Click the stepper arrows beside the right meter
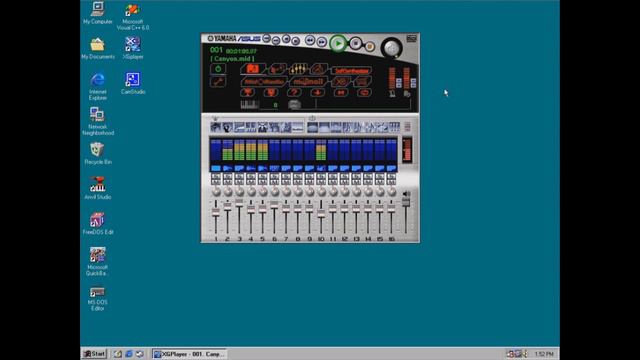The image size is (640, 360). click(413, 83)
